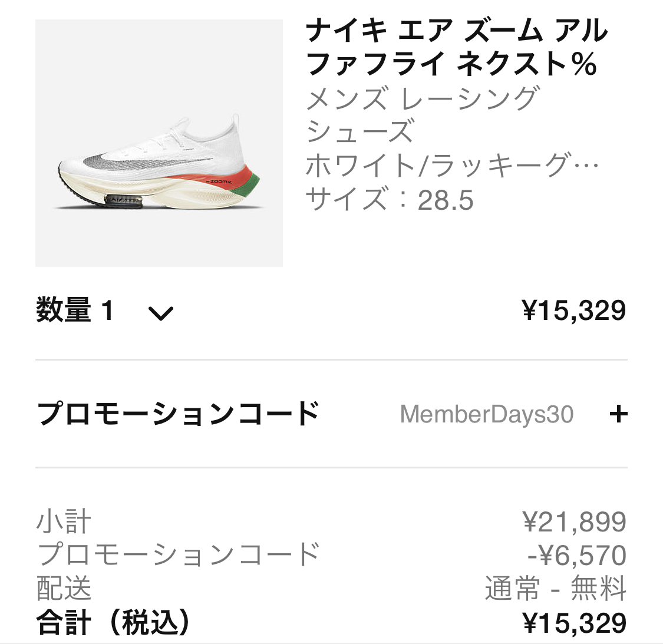Viewport: 663px width, 644px height.
Task: Expand the quantity dropdown chevron
Action: pos(160,313)
